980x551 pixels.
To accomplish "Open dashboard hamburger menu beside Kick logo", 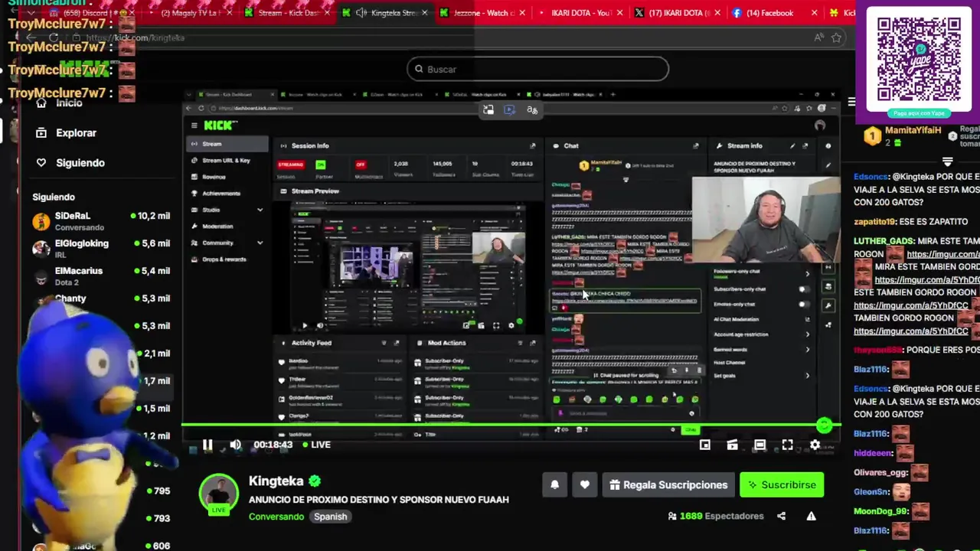I will click(x=194, y=125).
